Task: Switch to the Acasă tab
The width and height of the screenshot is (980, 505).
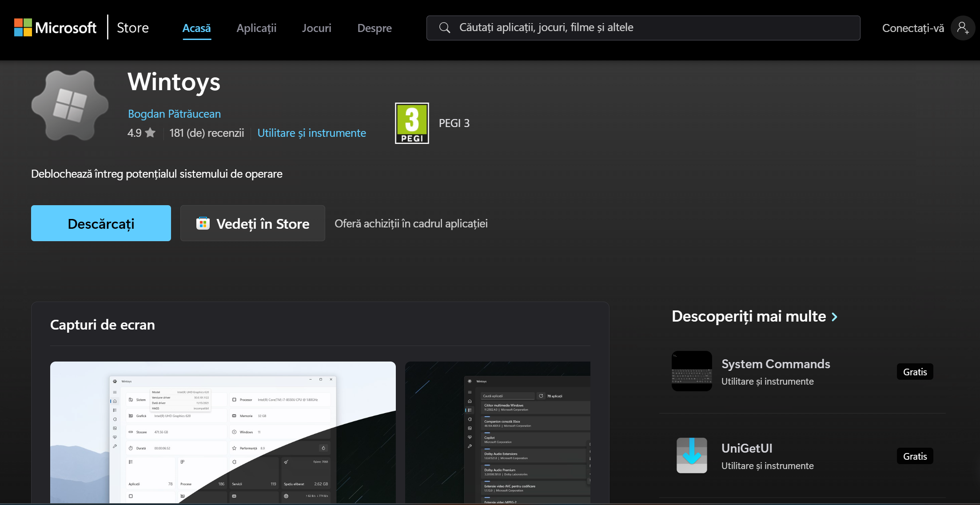Action: (196, 28)
